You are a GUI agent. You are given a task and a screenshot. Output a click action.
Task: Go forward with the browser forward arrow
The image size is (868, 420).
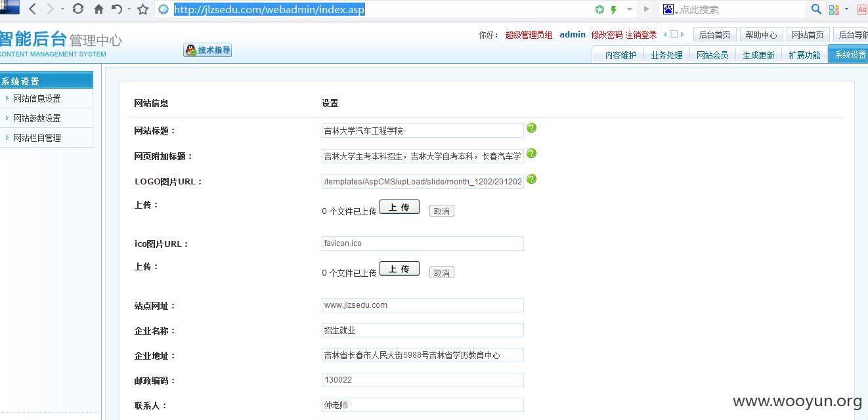tap(50, 9)
